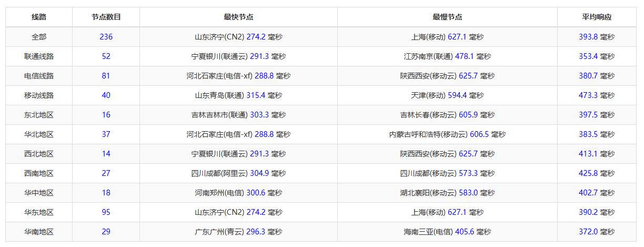Image resolution: width=644 pixels, height=247 pixels.
Task: Open node count 81 for 电信线路
Action: tap(106, 76)
